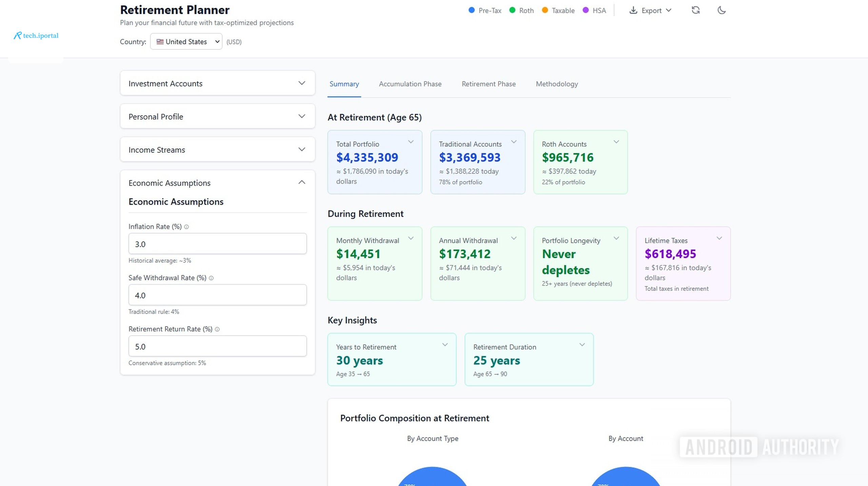Click the Never depletes longevity text
The image size is (868, 486).
(566, 262)
